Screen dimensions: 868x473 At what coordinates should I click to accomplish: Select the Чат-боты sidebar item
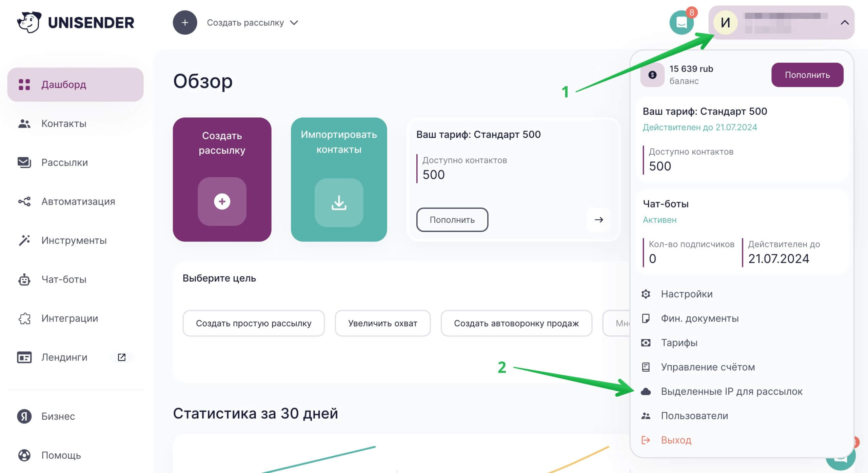point(64,279)
